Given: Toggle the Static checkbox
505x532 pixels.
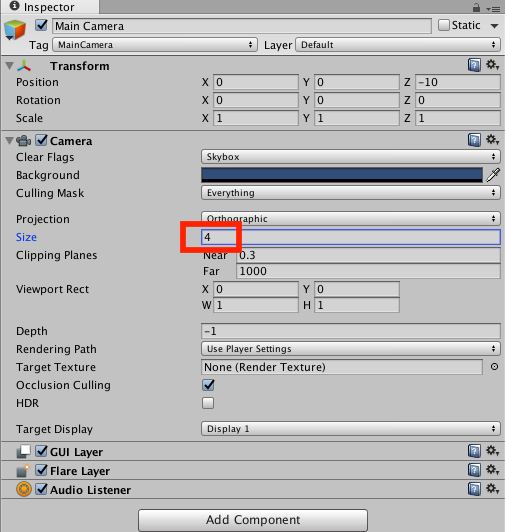Looking at the screenshot, I should tap(444, 25).
